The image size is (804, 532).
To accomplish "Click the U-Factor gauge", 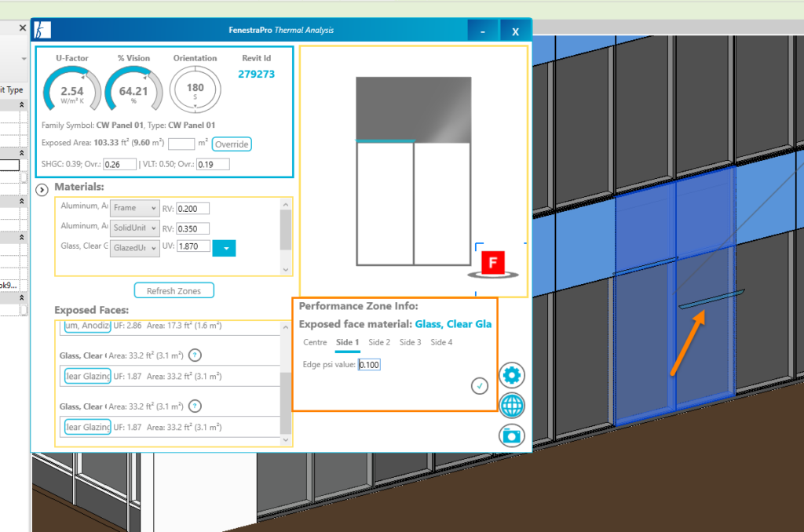I will (72, 89).
